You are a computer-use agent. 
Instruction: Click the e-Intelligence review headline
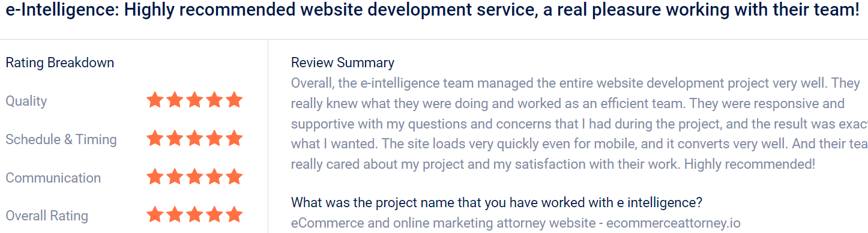click(432, 10)
